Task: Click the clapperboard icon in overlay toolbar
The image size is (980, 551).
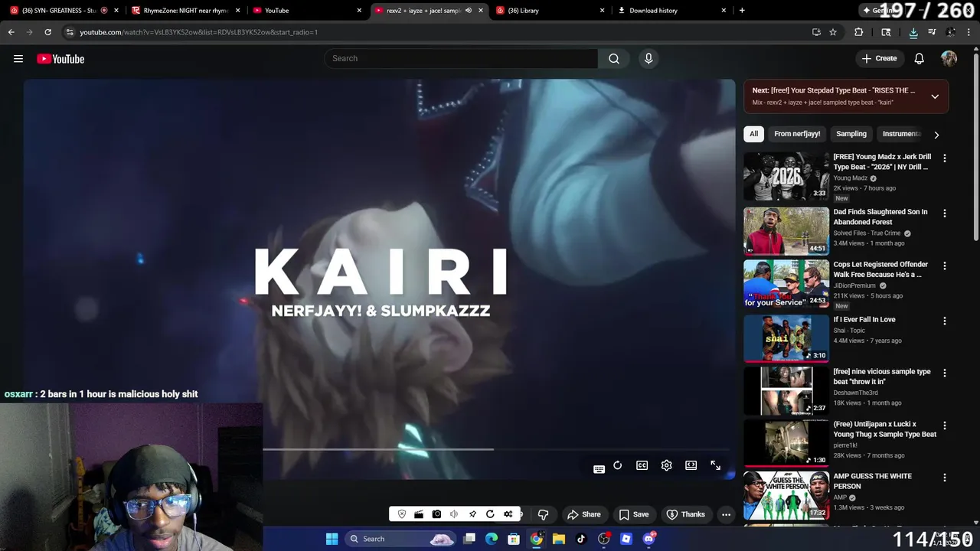Action: tap(419, 514)
